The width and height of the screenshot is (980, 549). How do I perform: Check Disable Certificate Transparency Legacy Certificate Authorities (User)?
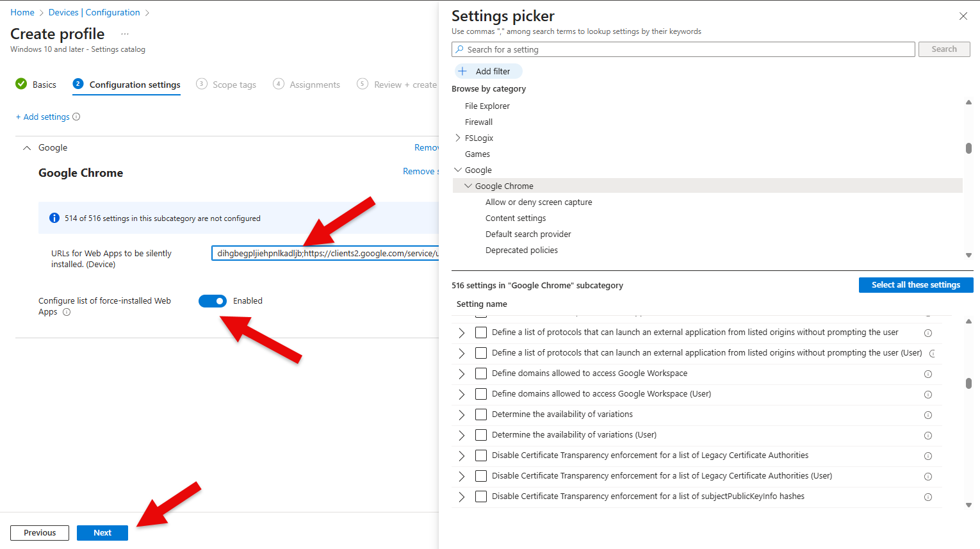pos(481,476)
